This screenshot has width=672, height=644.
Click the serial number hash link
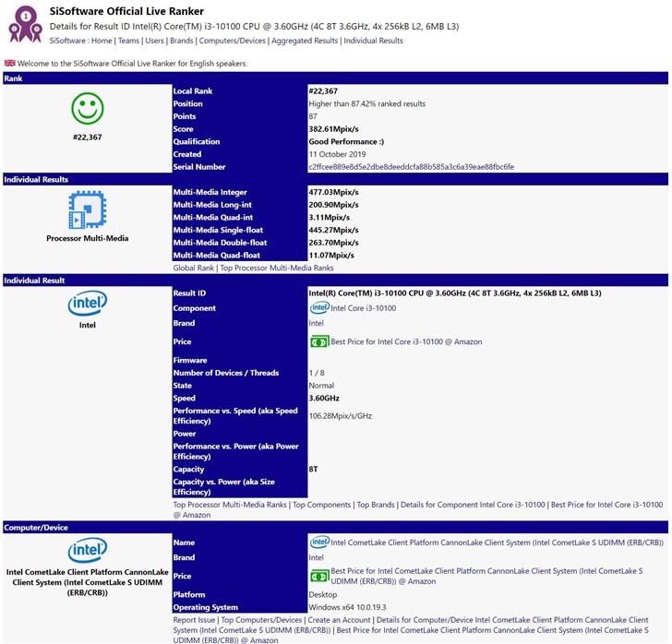412,167
